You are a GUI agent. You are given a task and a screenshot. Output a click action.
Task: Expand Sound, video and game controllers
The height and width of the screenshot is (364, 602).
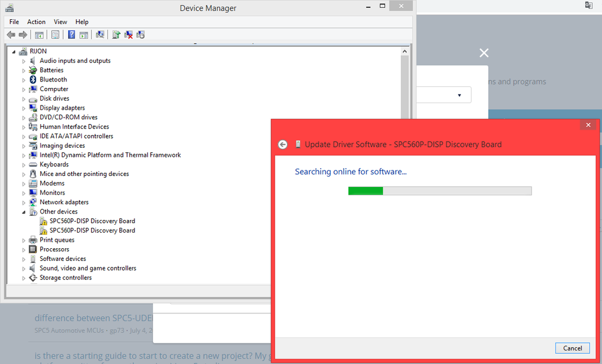pos(24,269)
